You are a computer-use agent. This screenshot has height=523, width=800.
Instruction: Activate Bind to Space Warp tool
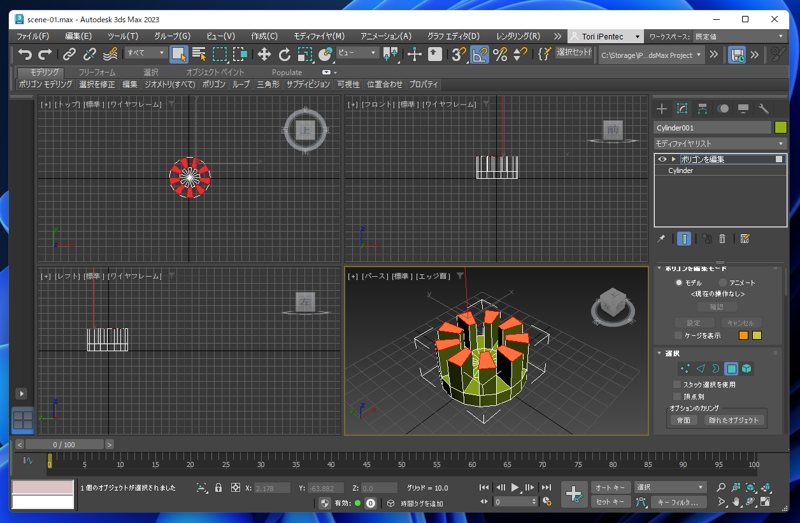point(110,54)
